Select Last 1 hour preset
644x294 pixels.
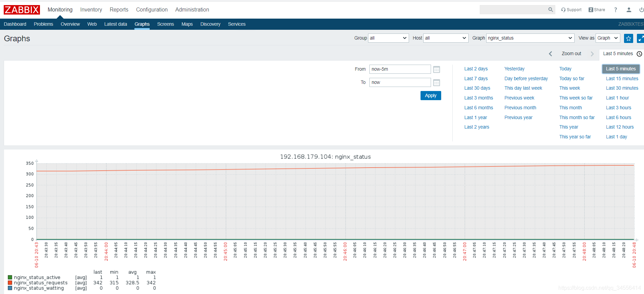pyautogui.click(x=617, y=98)
